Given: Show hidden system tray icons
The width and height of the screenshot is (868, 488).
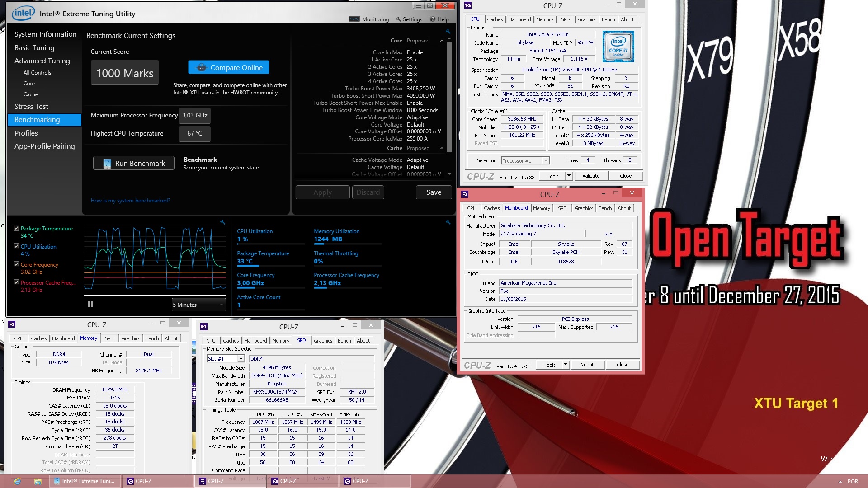Looking at the screenshot, I should click(x=840, y=482).
